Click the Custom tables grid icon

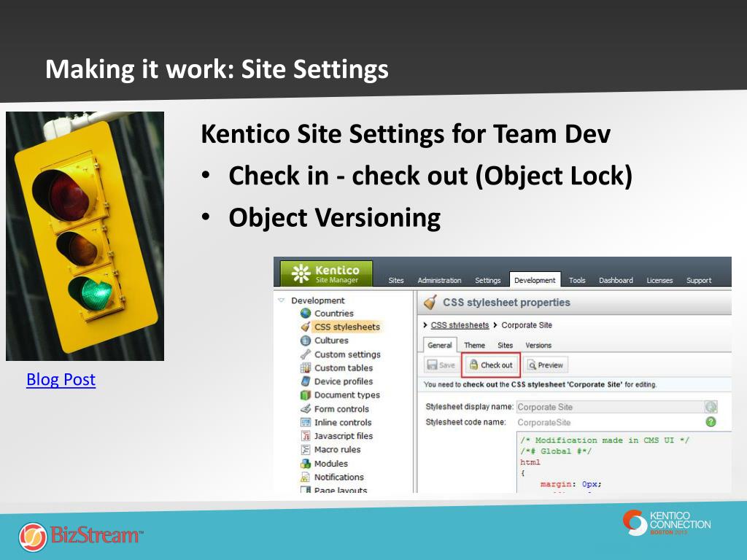coord(306,367)
